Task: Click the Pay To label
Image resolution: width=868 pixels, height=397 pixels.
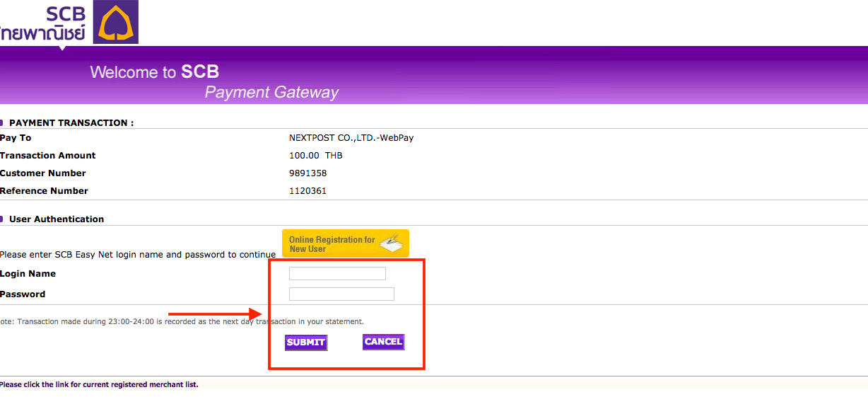Action: pyautogui.click(x=16, y=138)
